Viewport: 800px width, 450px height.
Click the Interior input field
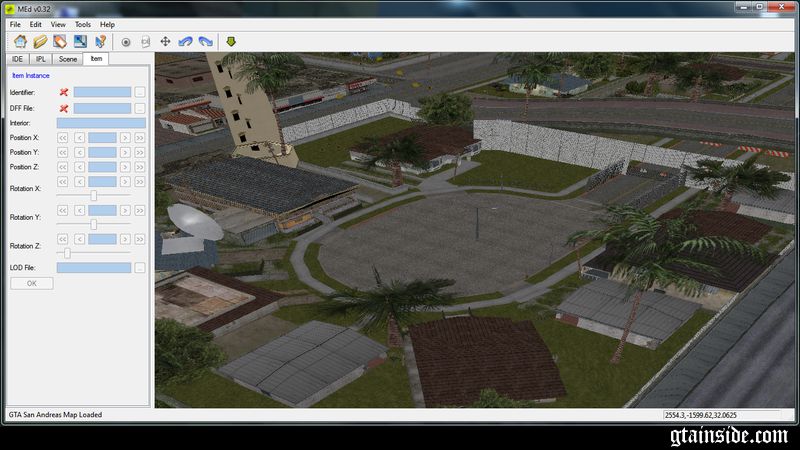[101, 123]
